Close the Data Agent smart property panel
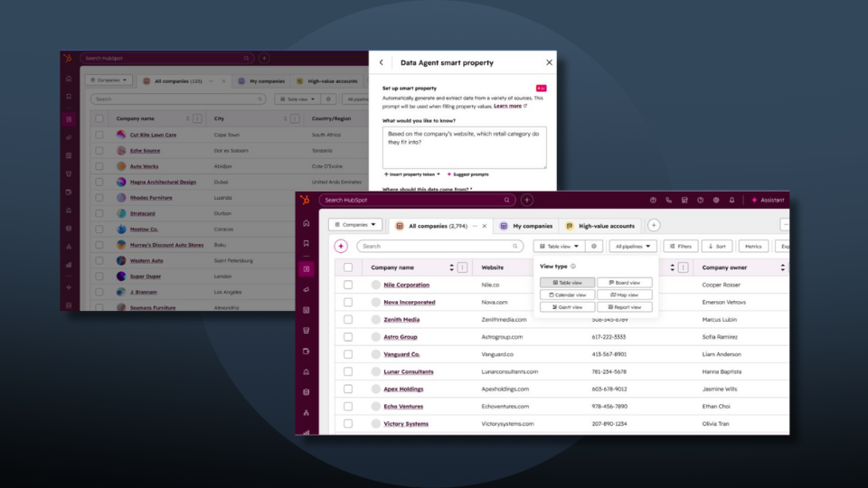This screenshot has height=488, width=868. tap(549, 62)
